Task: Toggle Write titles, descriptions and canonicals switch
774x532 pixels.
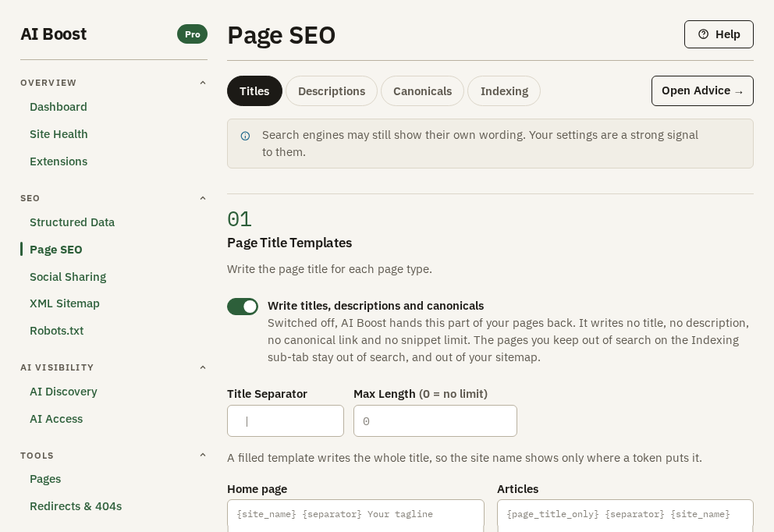Action: (x=243, y=307)
